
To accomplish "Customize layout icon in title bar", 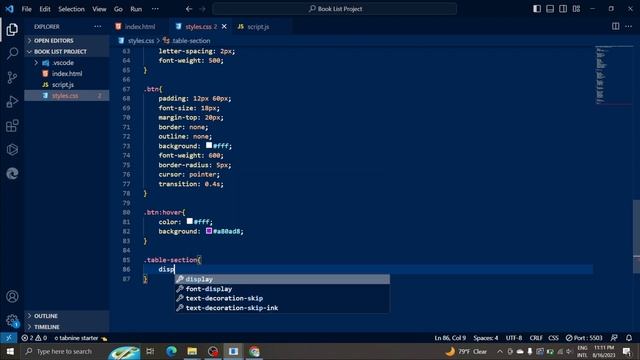I will 576,9.
